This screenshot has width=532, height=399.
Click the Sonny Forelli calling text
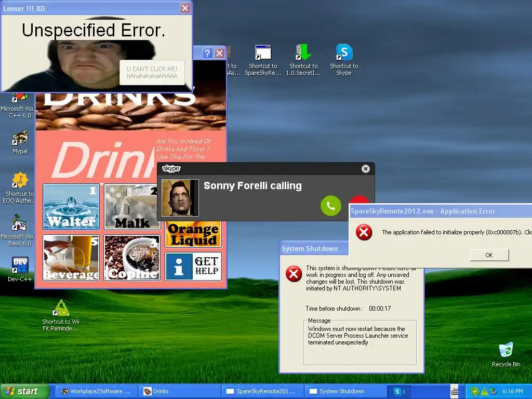tap(252, 185)
